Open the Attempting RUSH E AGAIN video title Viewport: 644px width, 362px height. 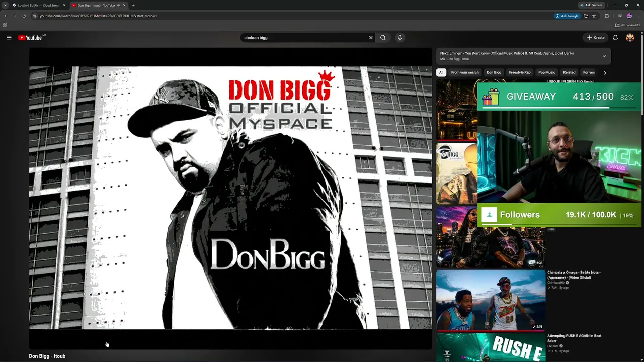[x=575, y=338]
